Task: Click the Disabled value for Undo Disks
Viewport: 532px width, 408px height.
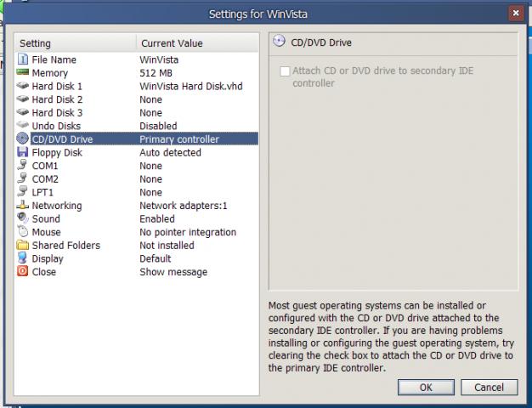Action: [158, 126]
